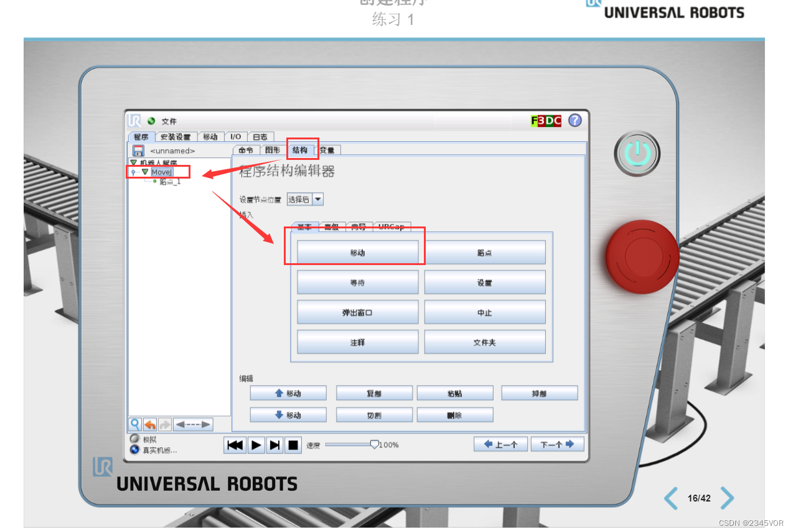793x532 pixels.
Task: Select the 路点_1 waypoint in tree
Action: tap(170, 182)
